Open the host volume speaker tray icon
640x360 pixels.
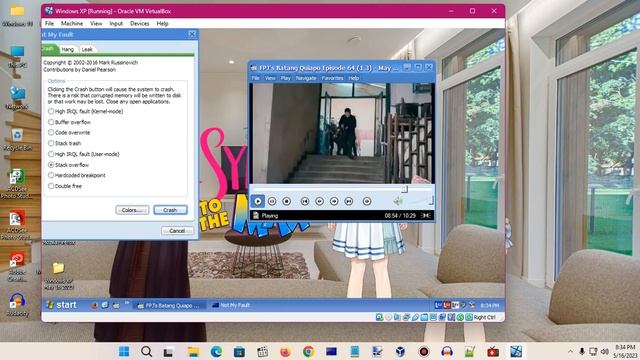[604, 351]
